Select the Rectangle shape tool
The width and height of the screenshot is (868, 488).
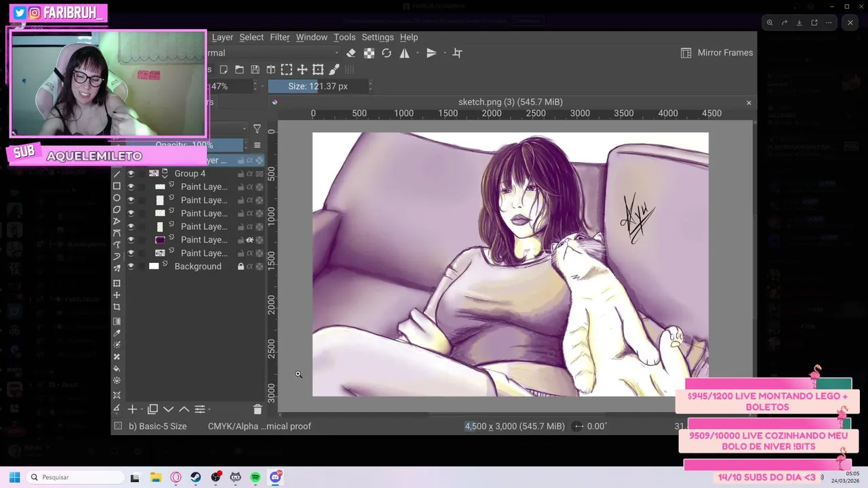tap(117, 186)
